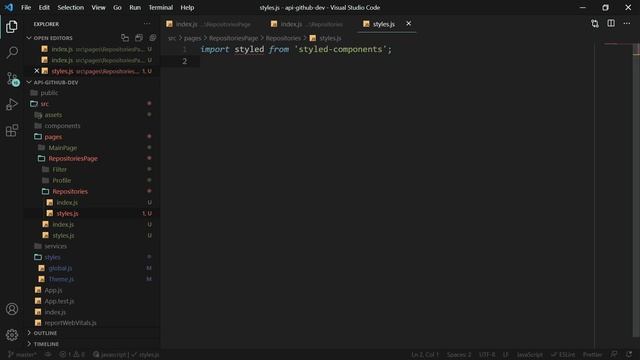Open errors and warnings count in status bar
This screenshot has width=640, height=360.
pos(72,354)
